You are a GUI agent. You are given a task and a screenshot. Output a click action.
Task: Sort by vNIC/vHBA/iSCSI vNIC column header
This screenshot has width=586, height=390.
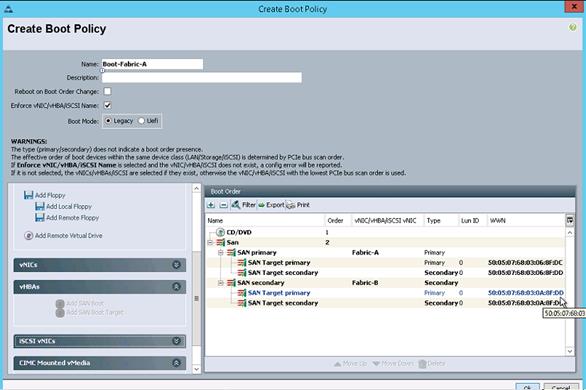pyautogui.click(x=388, y=220)
